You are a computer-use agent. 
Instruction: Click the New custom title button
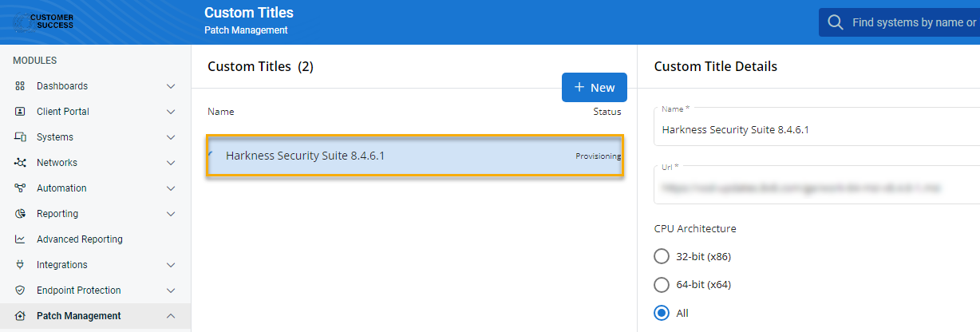(x=594, y=88)
